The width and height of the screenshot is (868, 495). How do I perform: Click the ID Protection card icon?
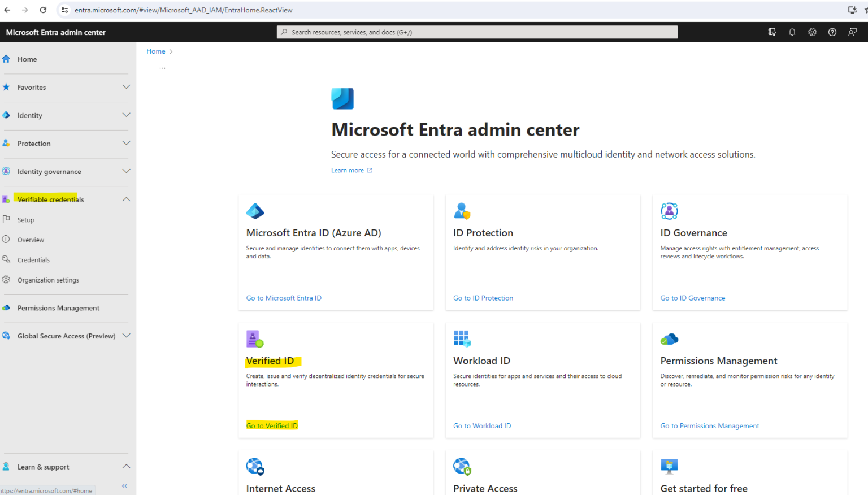462,211
